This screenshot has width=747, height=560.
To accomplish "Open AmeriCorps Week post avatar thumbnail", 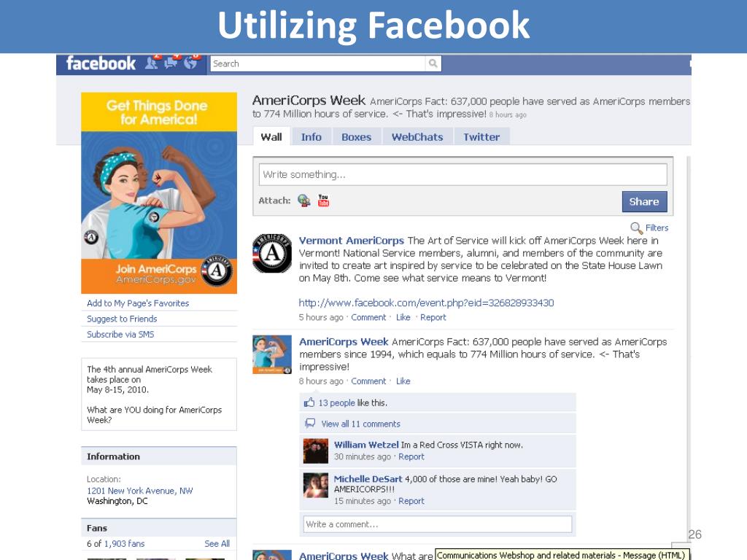I will (271, 355).
